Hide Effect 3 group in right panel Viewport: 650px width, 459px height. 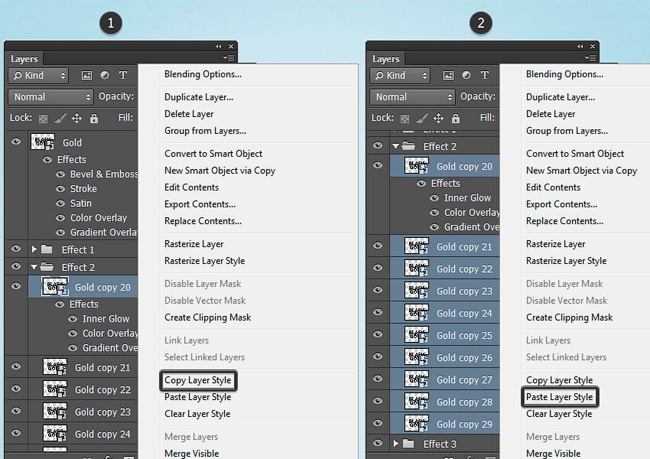[378, 443]
